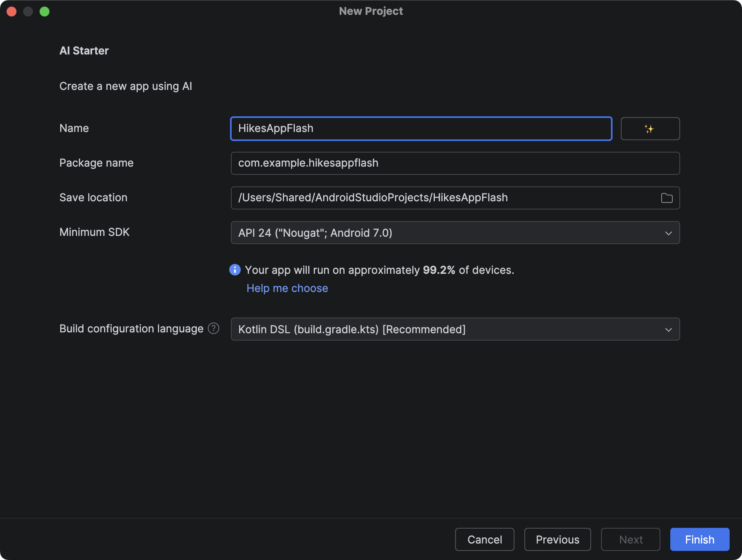
Task: Click the green zoom traffic light button
Action: pos(45,11)
